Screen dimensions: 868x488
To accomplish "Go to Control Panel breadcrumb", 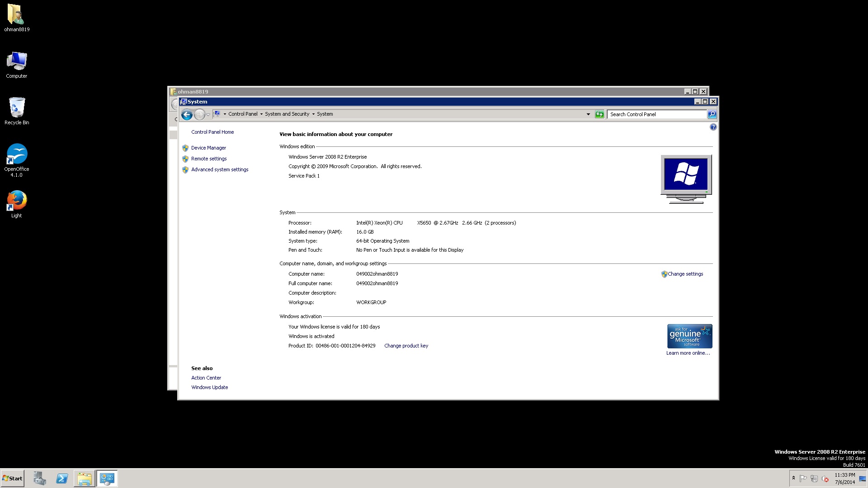I will click(243, 114).
